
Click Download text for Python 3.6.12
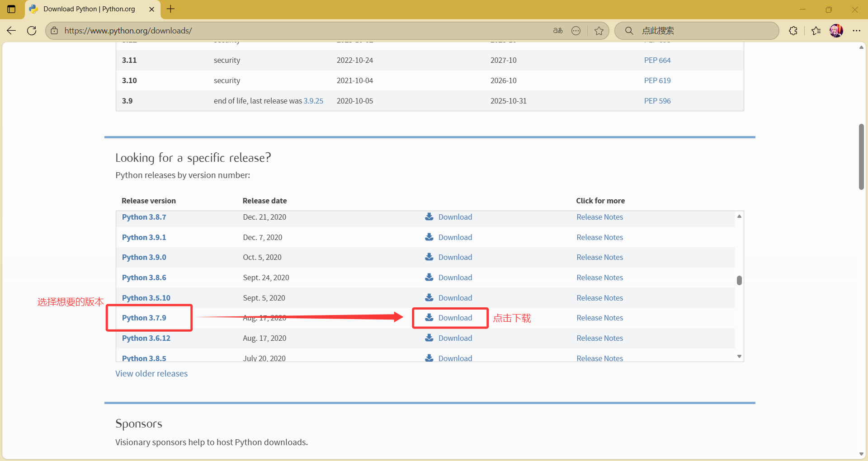455,338
